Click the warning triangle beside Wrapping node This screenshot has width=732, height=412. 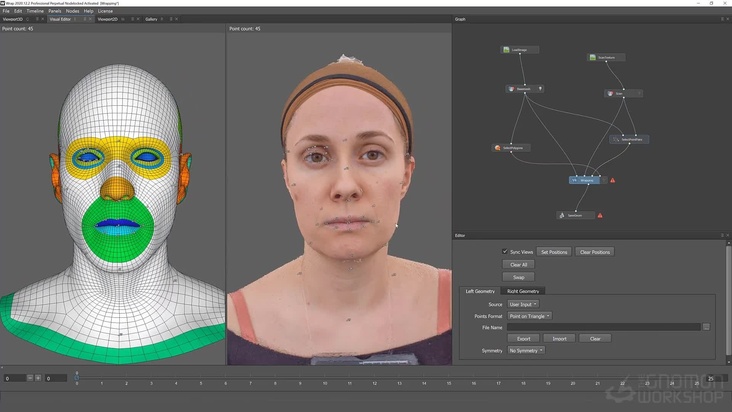tap(612, 180)
